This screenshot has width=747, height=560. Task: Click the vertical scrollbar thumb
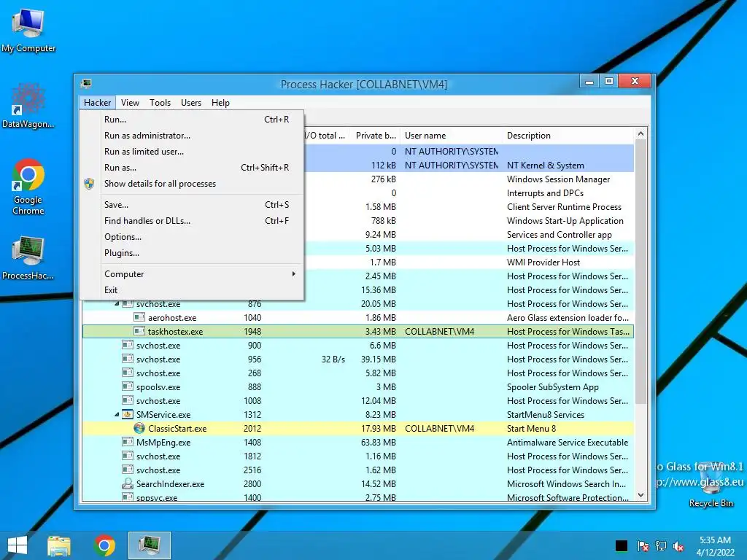640,272
